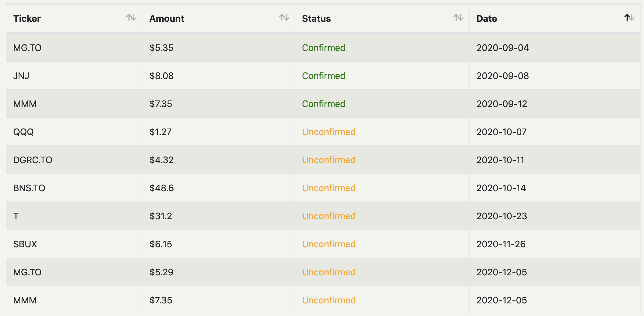The height and width of the screenshot is (316, 644).
Task: Click the Date column header text
Action: [487, 19]
